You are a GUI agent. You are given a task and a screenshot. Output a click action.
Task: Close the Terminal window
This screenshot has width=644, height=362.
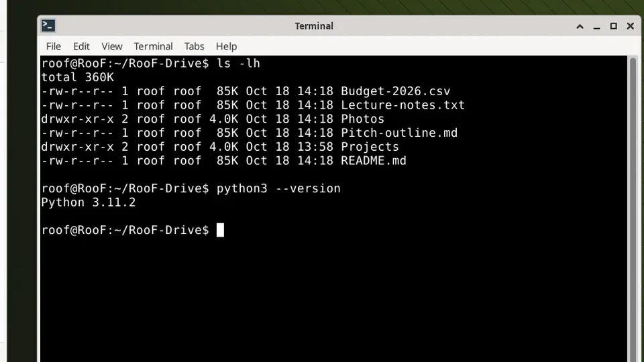pos(631,26)
